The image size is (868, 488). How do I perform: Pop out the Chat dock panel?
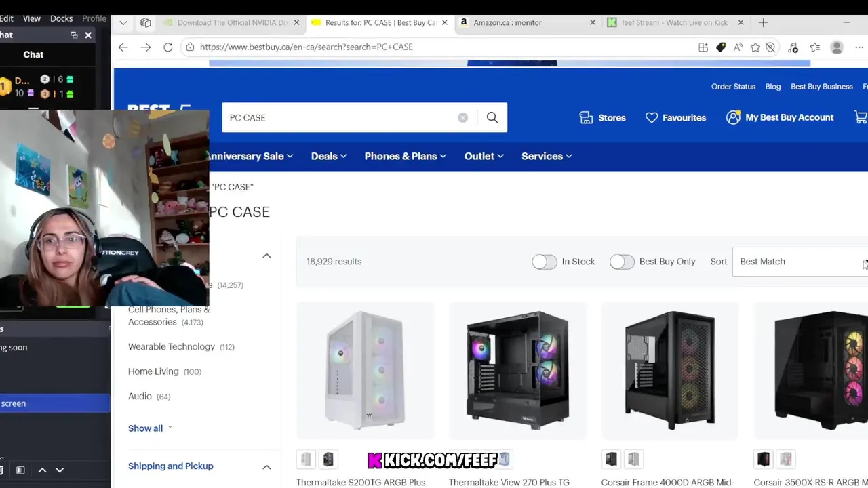[74, 35]
